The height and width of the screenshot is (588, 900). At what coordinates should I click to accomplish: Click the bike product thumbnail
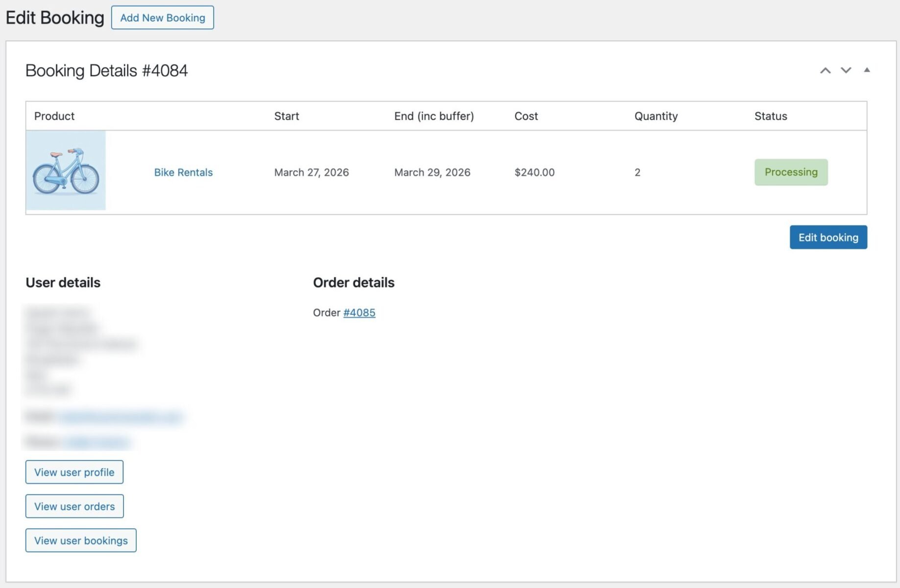(66, 171)
